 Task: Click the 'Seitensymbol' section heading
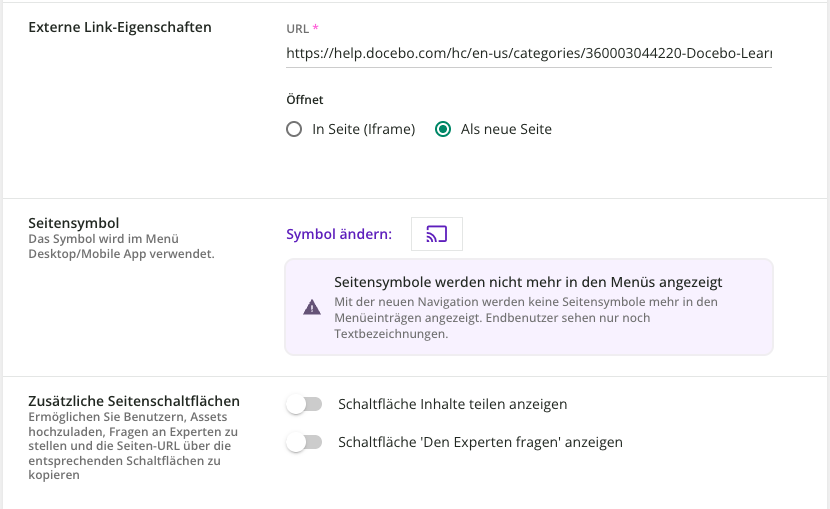tap(74, 223)
